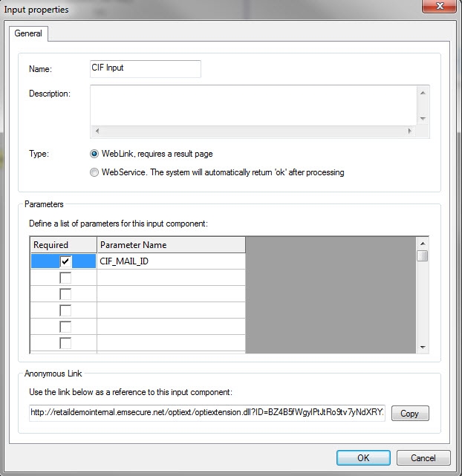Copy the anonymous link
Viewport: 462px width, 476px height.
[409, 414]
